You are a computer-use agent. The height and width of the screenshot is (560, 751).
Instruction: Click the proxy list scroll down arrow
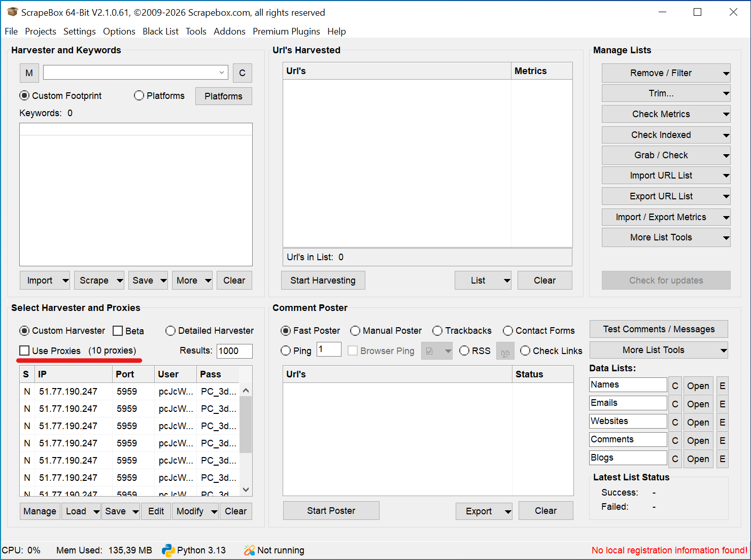[246, 489]
